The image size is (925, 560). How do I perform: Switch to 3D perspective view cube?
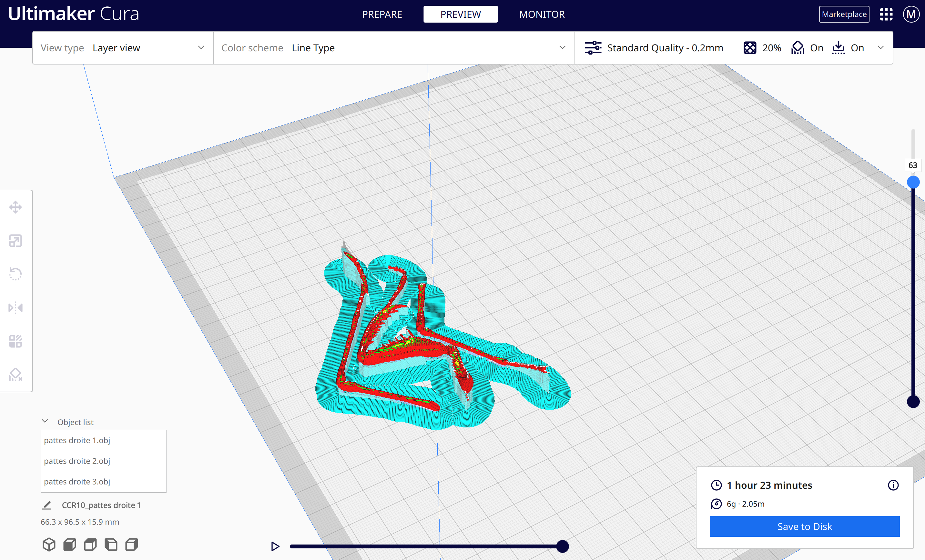coord(49,544)
